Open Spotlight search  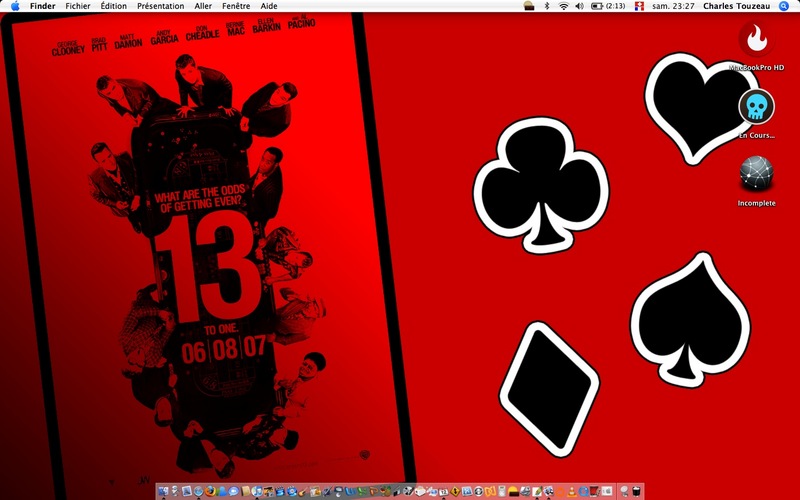(784, 6)
